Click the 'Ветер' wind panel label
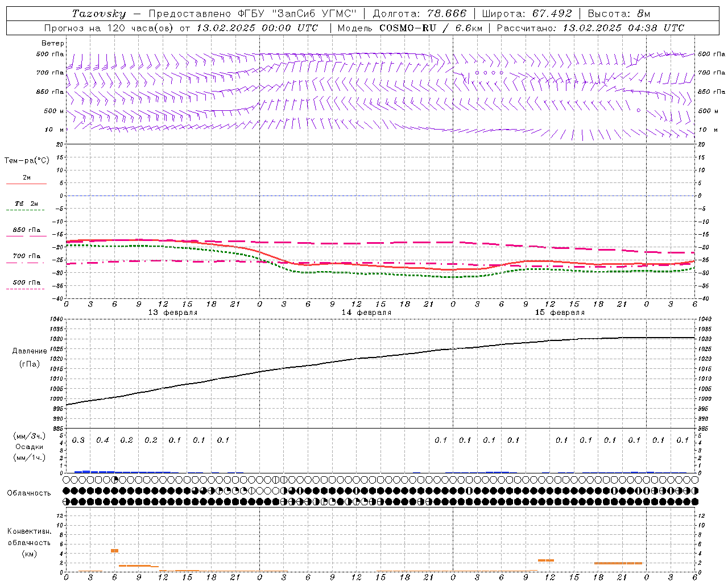This screenshot has width=728, height=582. tap(53, 43)
